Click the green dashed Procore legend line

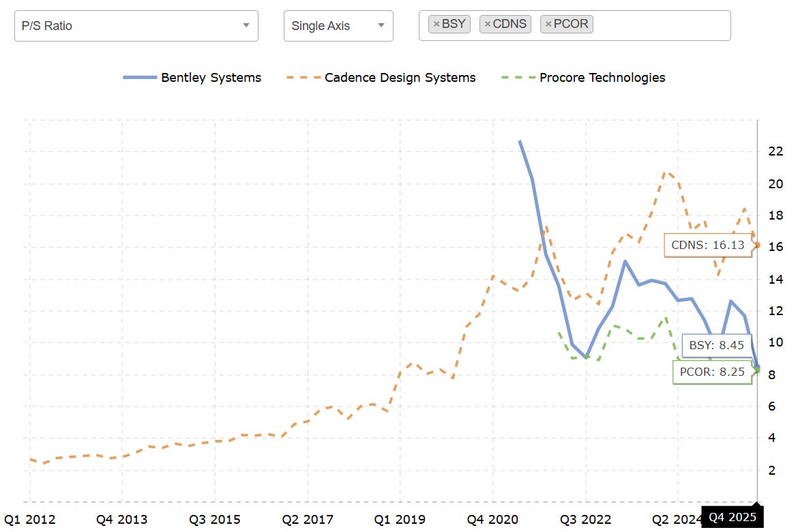click(x=518, y=77)
